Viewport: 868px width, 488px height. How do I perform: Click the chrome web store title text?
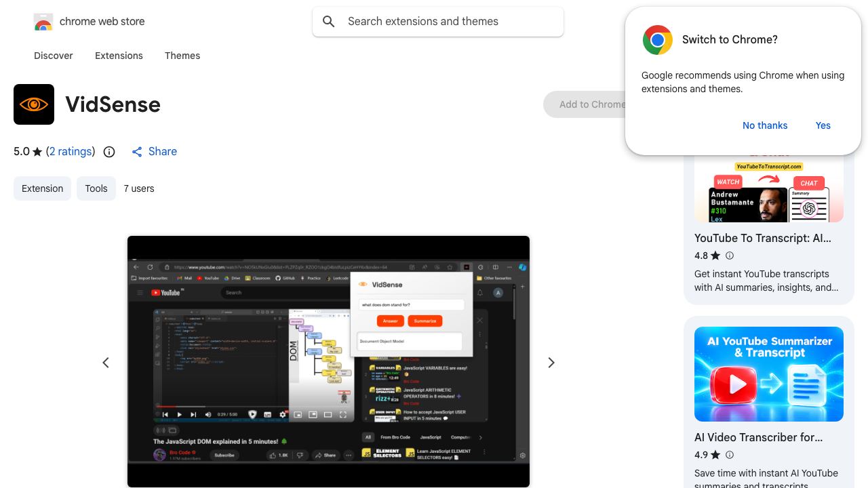(102, 22)
